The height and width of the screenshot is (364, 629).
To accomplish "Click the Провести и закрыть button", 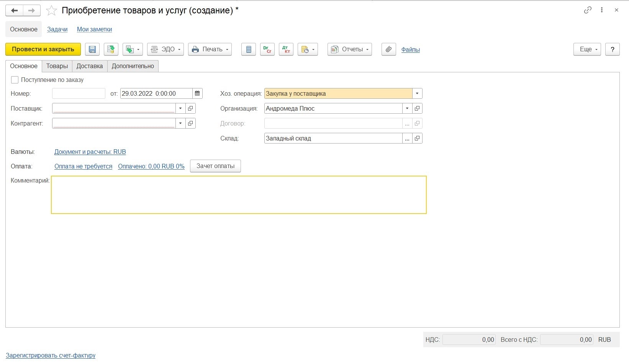I will [43, 49].
